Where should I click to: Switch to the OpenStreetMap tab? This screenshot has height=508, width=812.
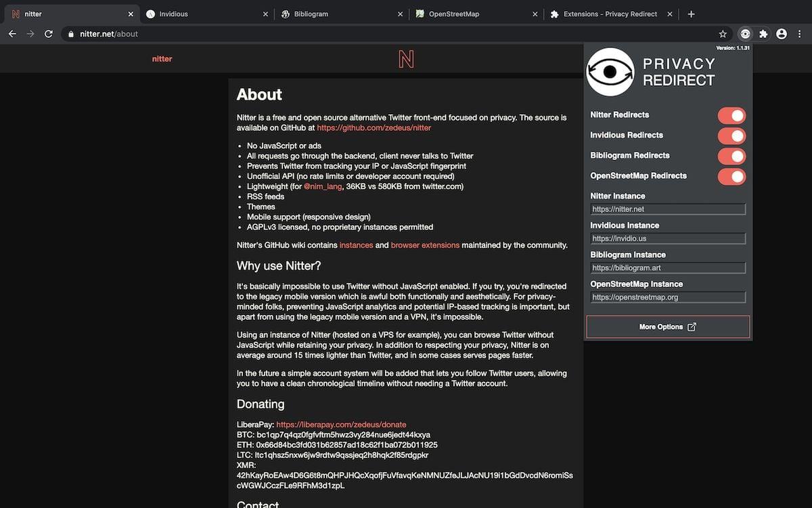coord(476,14)
